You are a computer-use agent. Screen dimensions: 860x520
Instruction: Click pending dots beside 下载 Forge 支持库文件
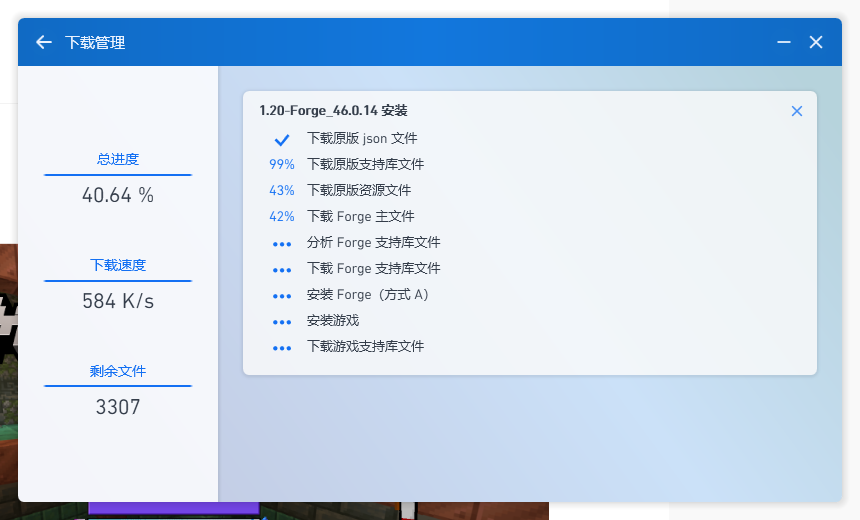[282, 270]
